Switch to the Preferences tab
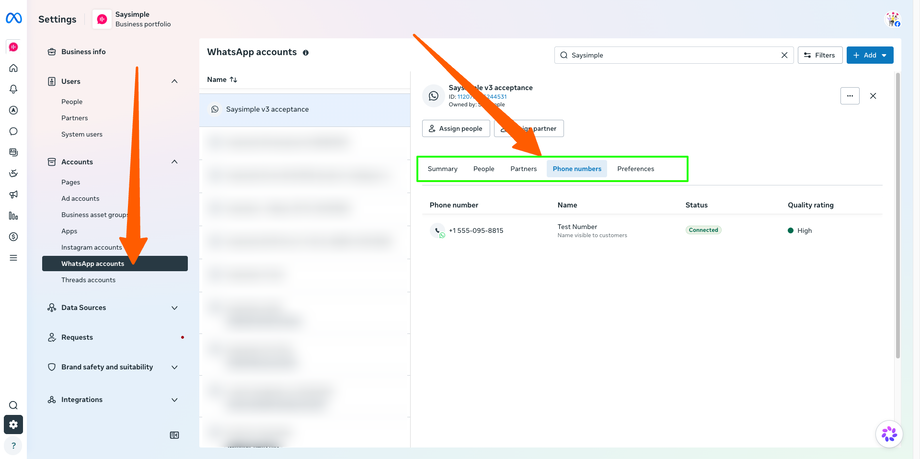The width and height of the screenshot is (920, 459). pyautogui.click(x=635, y=168)
